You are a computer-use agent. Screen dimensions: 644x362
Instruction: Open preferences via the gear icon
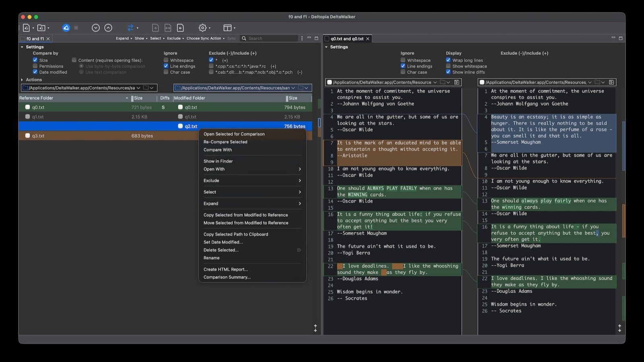coord(202,28)
